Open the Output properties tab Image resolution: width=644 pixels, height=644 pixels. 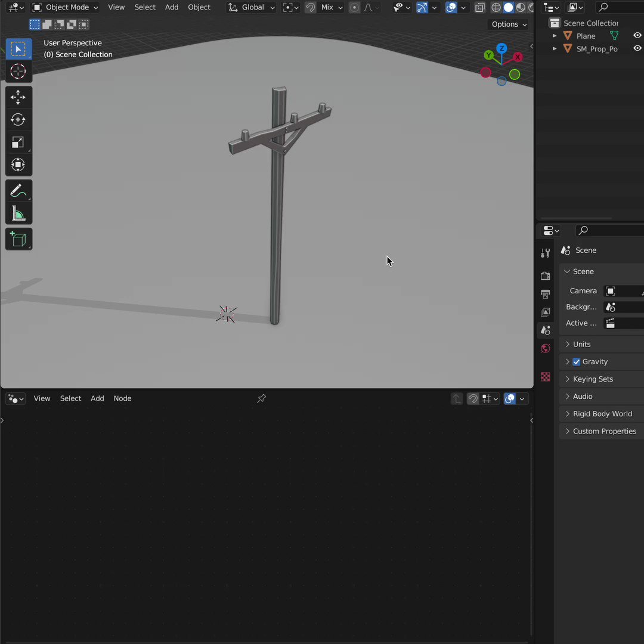coord(545,293)
